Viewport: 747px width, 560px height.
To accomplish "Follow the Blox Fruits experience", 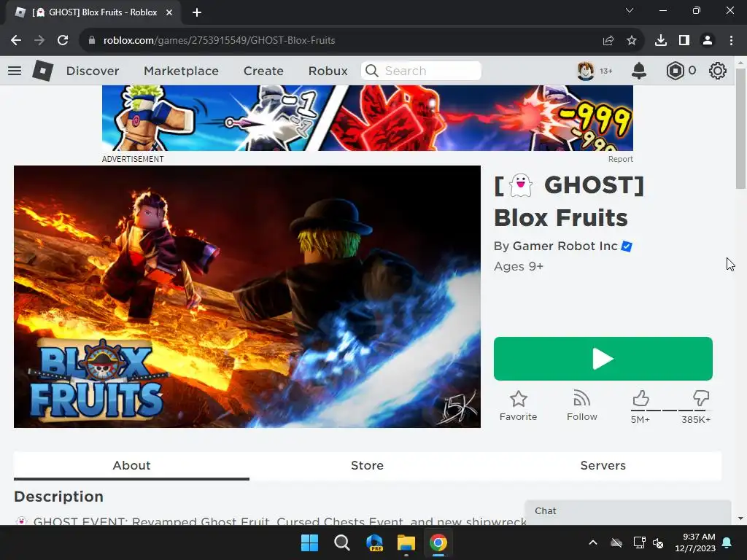I will 581,405.
